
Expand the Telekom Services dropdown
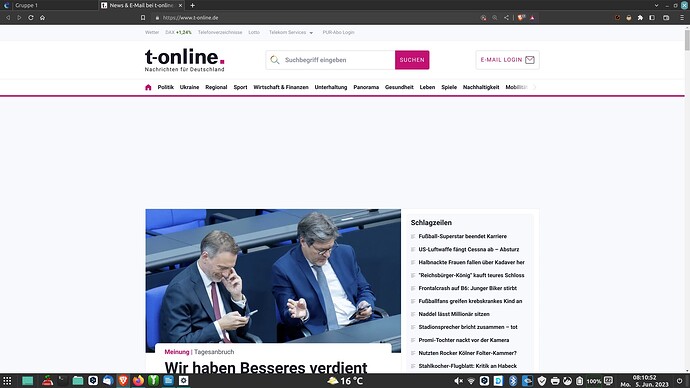pyautogui.click(x=291, y=33)
